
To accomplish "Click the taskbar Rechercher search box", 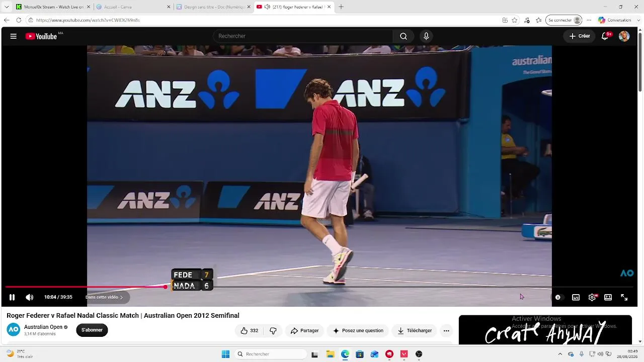I will 271,354.
